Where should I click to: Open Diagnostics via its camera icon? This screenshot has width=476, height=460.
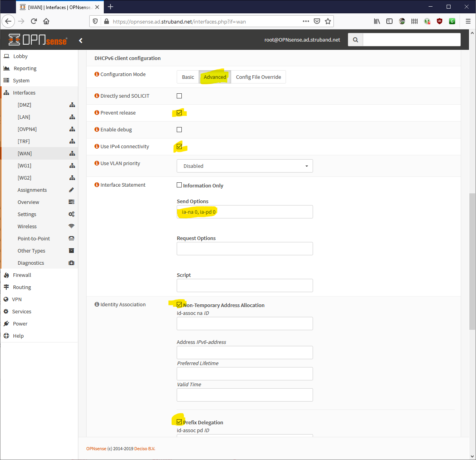click(x=71, y=263)
